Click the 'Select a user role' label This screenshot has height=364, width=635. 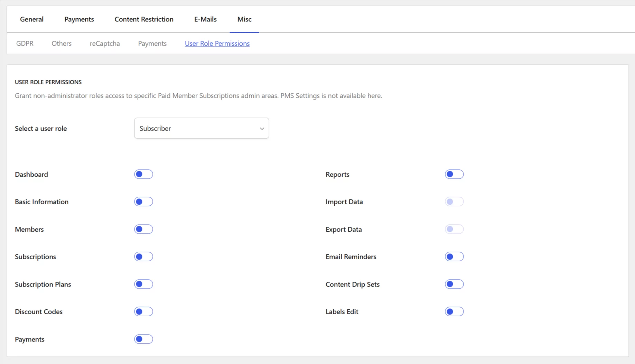point(41,128)
